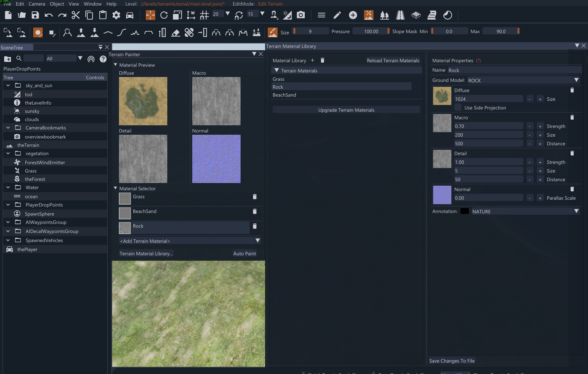Collapse the Material Selector section

[x=116, y=188]
